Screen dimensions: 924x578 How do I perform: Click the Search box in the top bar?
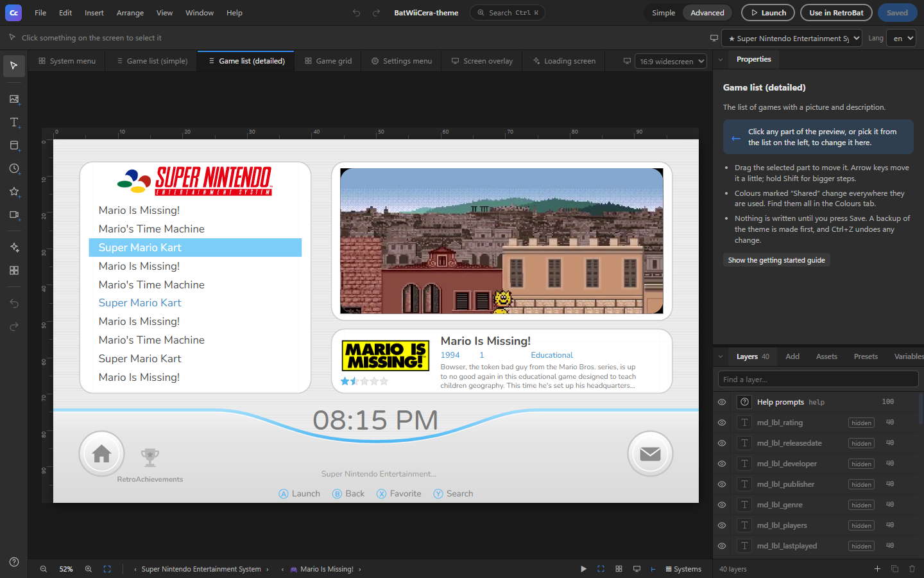click(508, 13)
